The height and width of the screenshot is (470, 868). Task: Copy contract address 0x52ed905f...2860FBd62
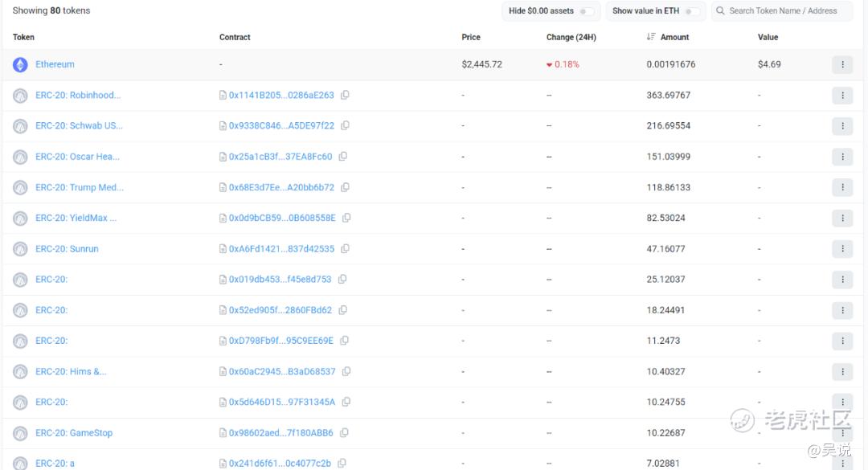[x=342, y=310]
